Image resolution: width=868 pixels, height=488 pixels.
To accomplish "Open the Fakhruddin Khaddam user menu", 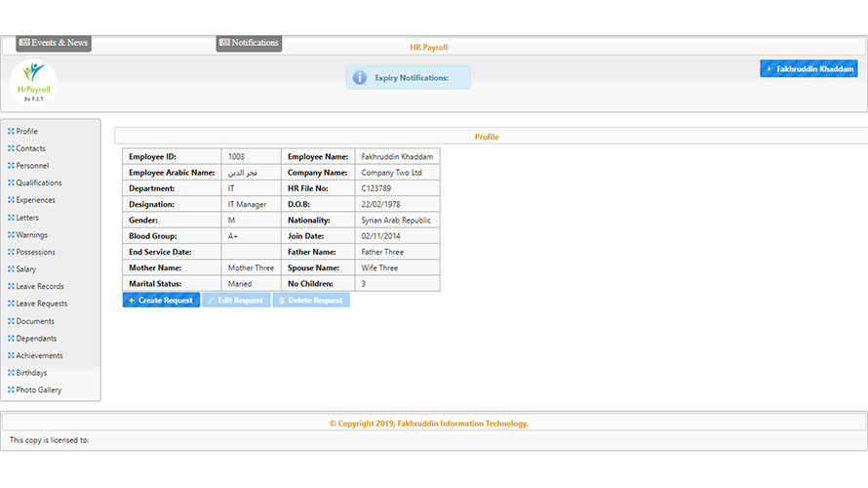I will click(x=809, y=68).
